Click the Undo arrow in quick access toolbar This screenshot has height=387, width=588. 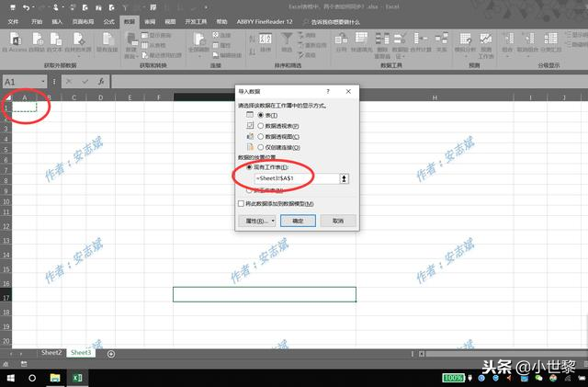click(x=26, y=7)
